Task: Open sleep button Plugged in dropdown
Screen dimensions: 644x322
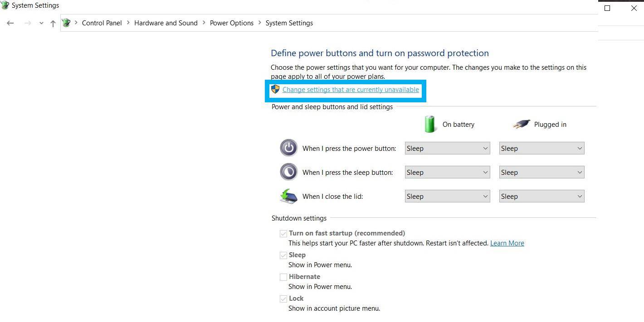Action: tap(542, 172)
